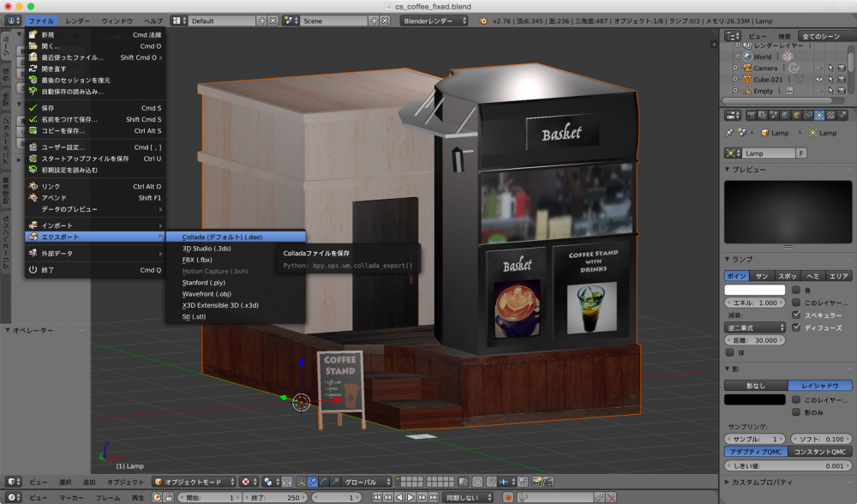Open the Texture properties tab
The width and height of the screenshot is (857, 504).
pos(831,114)
